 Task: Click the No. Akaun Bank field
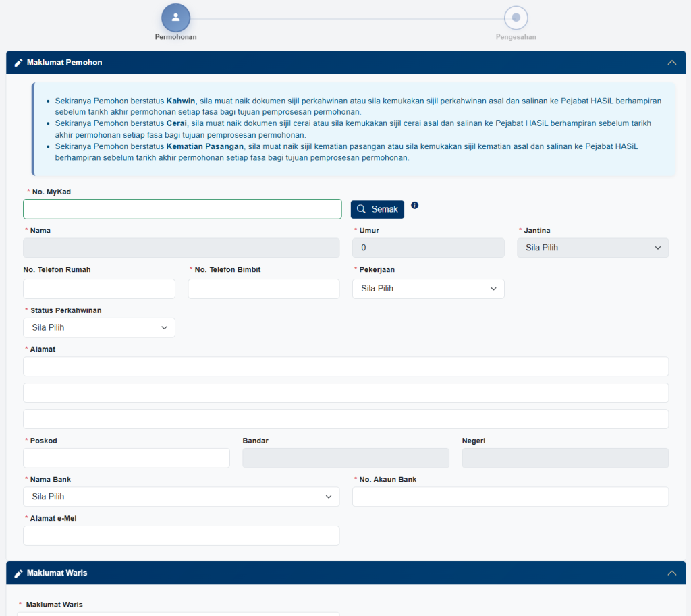click(510, 497)
